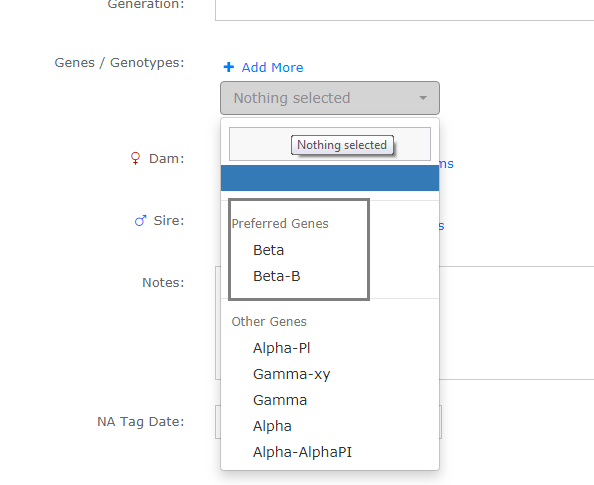Click the partially hidden link beside Dam
The width and height of the screenshot is (594, 485).
tap(446, 164)
